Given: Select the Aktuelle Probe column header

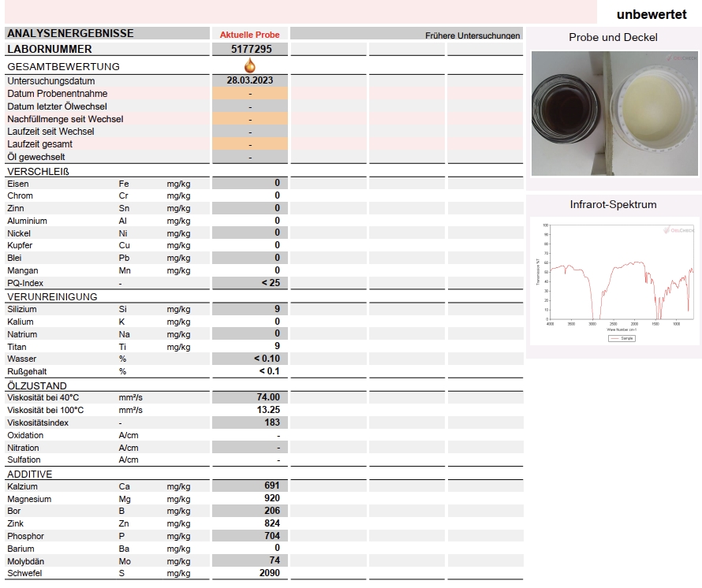Looking at the screenshot, I should (249, 35).
